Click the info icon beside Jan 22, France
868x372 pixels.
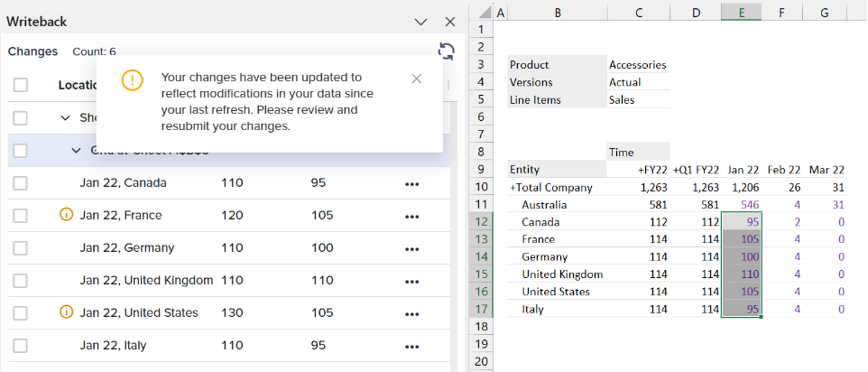66,215
